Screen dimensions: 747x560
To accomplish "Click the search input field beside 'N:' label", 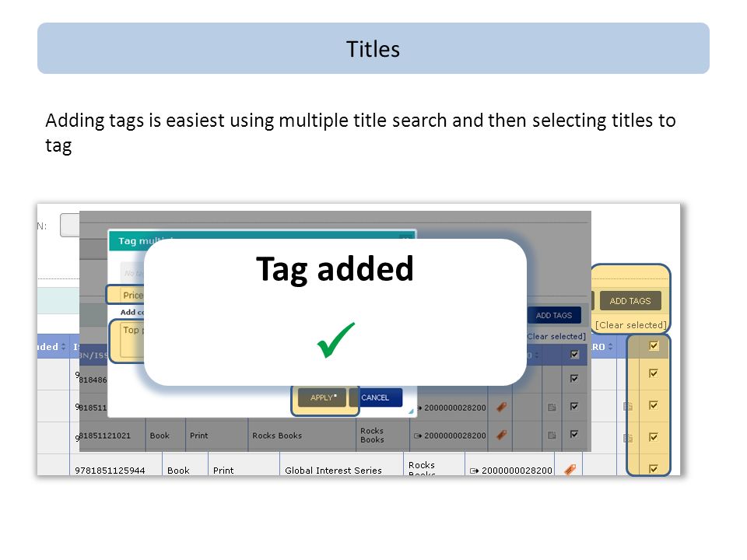I will (69, 226).
